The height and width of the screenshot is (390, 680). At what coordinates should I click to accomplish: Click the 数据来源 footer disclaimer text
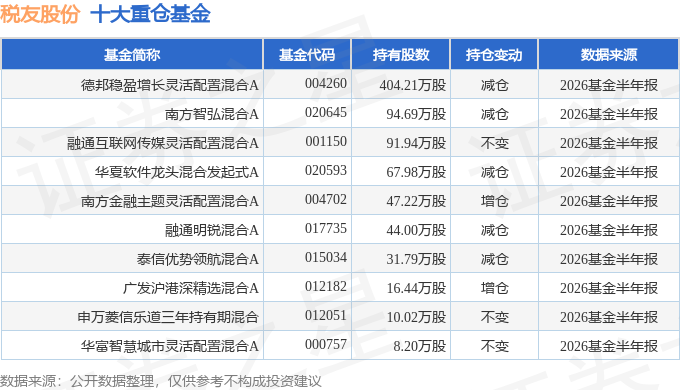click(161, 381)
